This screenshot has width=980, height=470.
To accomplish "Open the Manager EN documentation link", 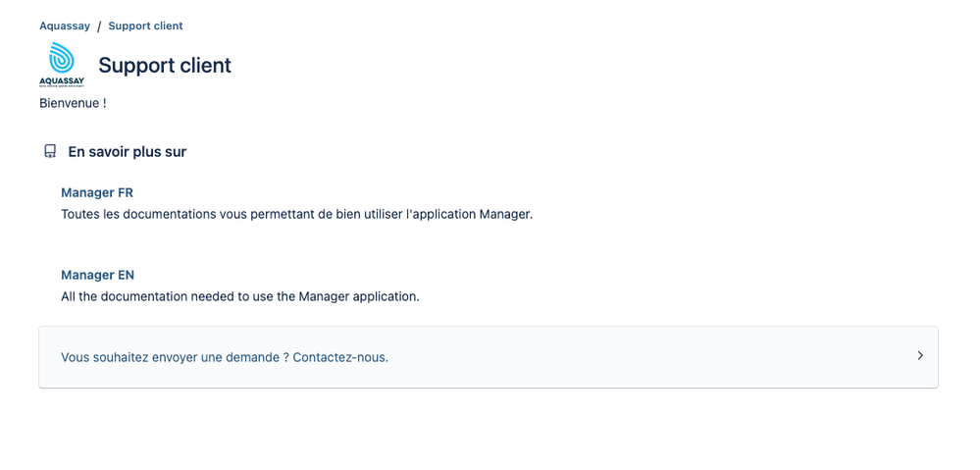I will 97,275.
